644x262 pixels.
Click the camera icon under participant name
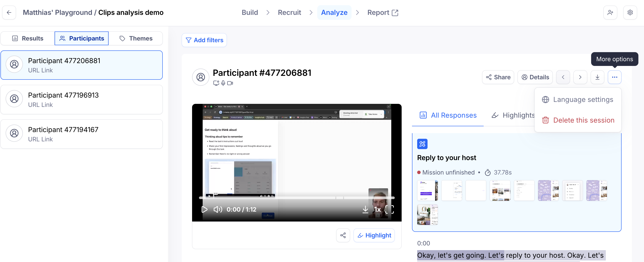pos(230,83)
